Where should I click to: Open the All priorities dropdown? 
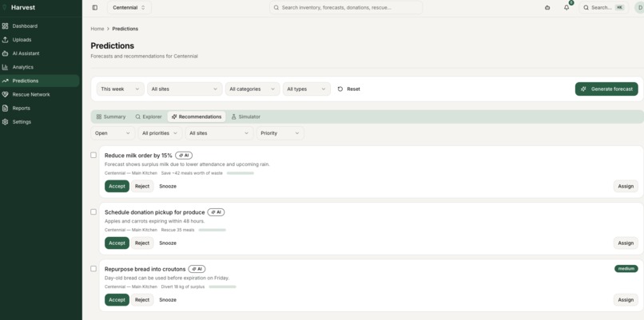(x=160, y=133)
